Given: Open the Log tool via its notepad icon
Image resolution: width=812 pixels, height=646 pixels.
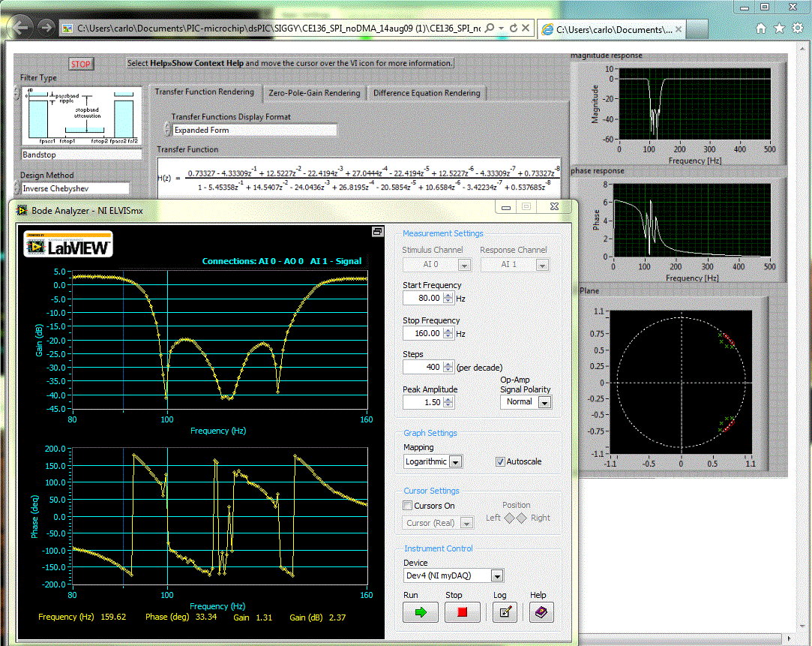Looking at the screenshot, I should point(505,611).
